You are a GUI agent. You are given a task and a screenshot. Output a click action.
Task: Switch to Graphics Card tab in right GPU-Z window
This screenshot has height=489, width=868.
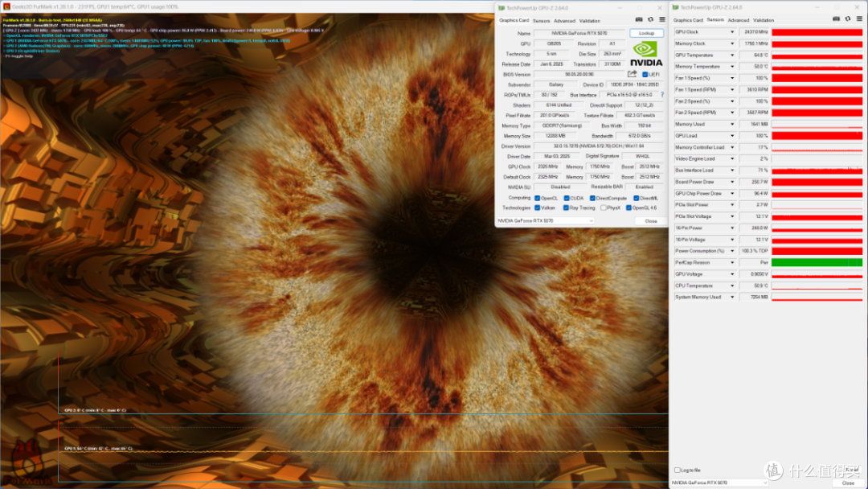(687, 20)
